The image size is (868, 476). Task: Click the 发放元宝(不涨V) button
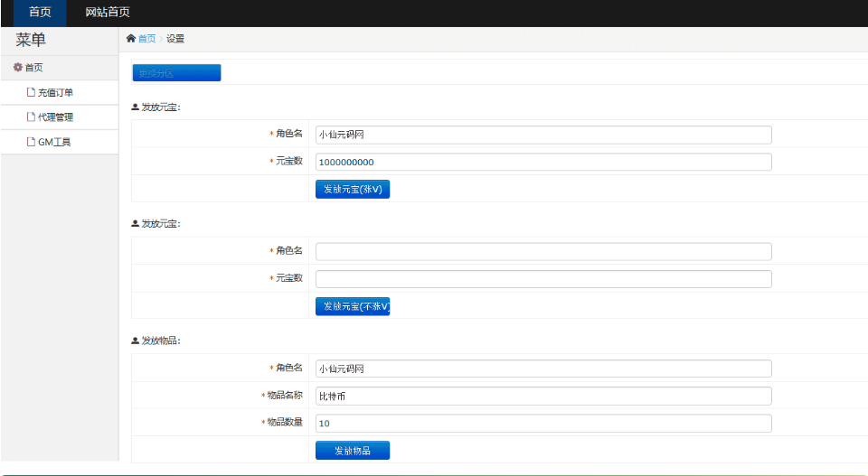[x=353, y=306]
